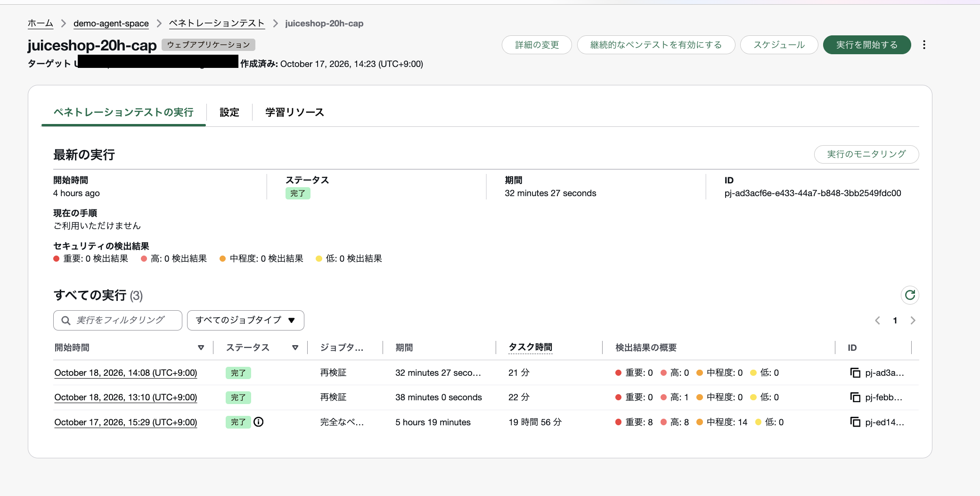Open run from October 18, 14:08
The image size is (980, 496).
pos(126,373)
